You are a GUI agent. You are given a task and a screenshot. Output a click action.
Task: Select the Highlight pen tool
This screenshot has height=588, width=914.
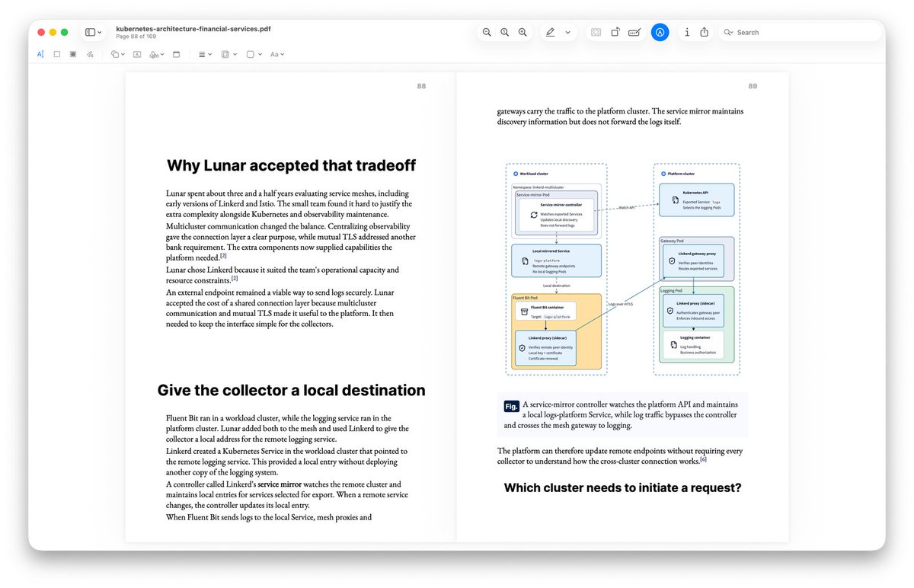coord(550,32)
